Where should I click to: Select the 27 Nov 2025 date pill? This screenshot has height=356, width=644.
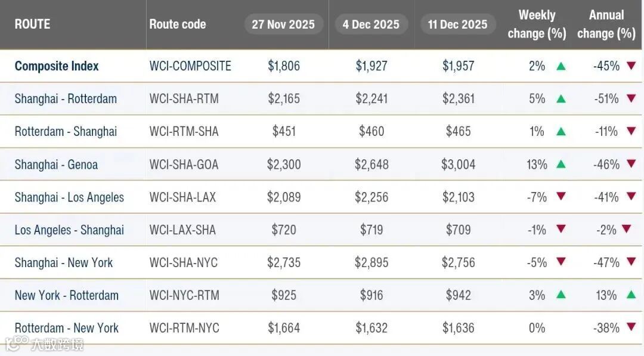(283, 24)
